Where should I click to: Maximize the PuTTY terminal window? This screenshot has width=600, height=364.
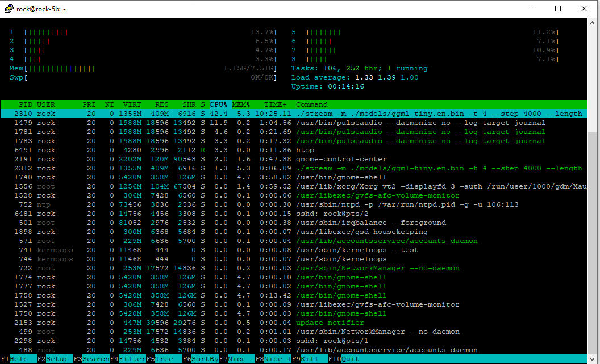point(557,9)
